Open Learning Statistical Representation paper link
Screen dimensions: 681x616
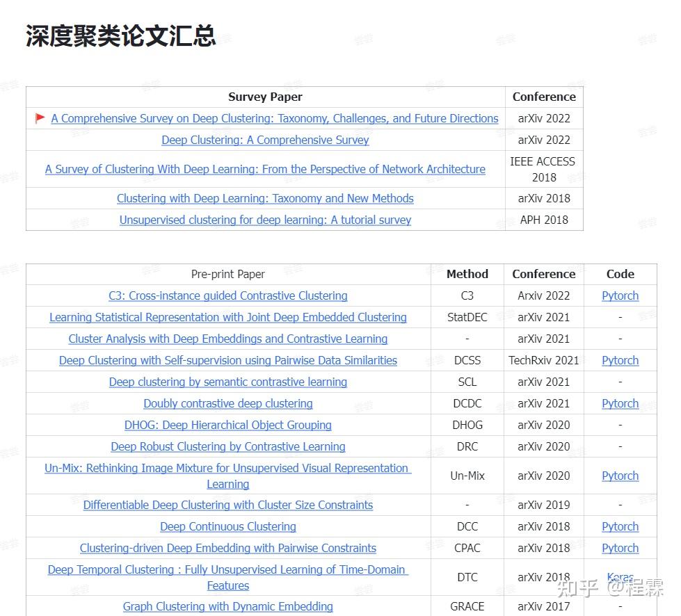click(228, 317)
